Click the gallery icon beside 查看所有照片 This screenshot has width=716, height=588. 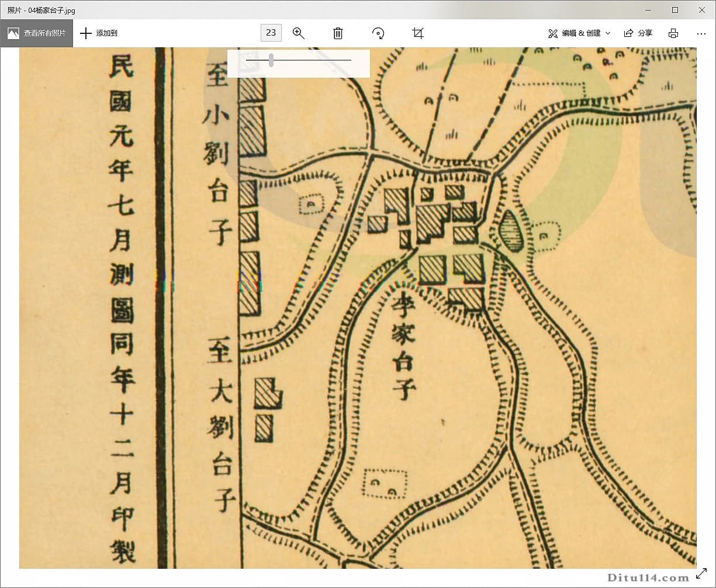pos(13,33)
